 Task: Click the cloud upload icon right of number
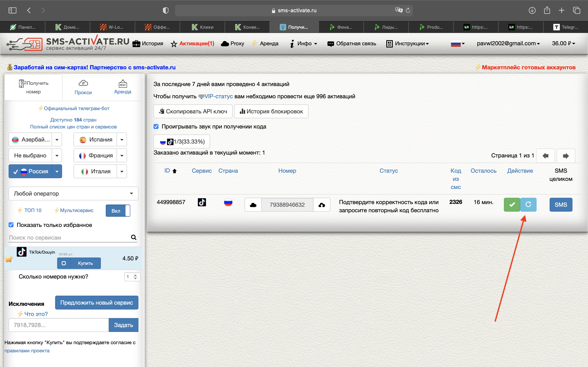point(321,205)
